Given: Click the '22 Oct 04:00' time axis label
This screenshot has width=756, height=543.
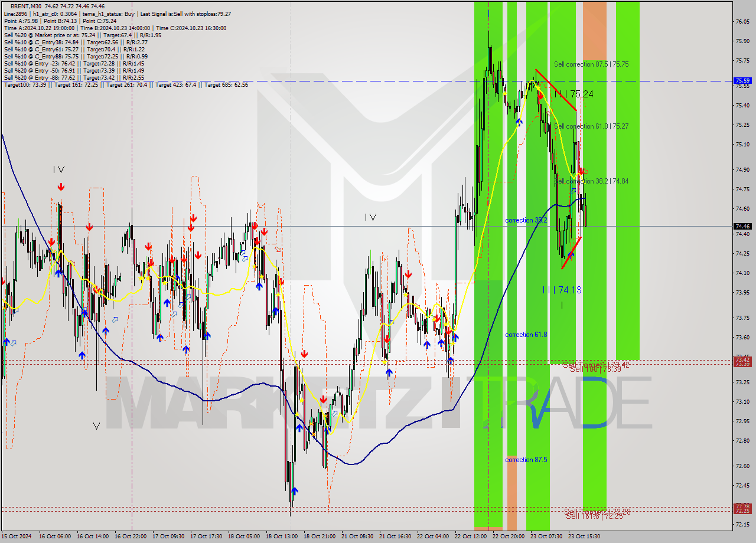Looking at the screenshot, I should (434, 537).
